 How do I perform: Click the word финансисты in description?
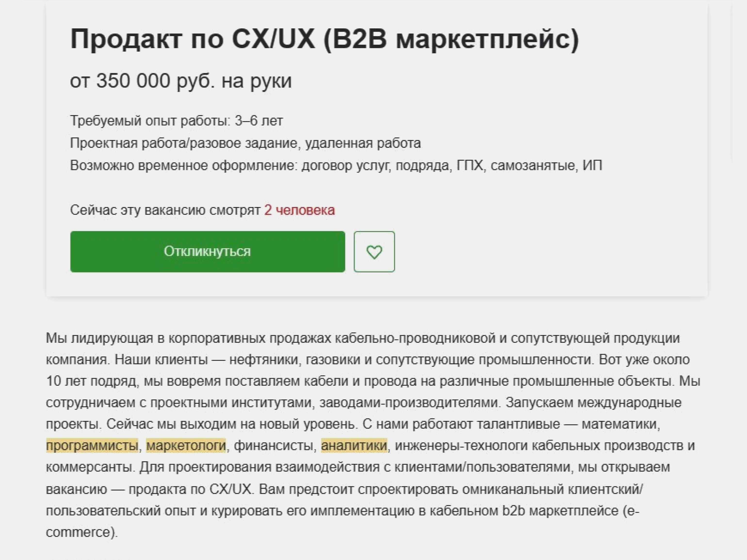[274, 445]
